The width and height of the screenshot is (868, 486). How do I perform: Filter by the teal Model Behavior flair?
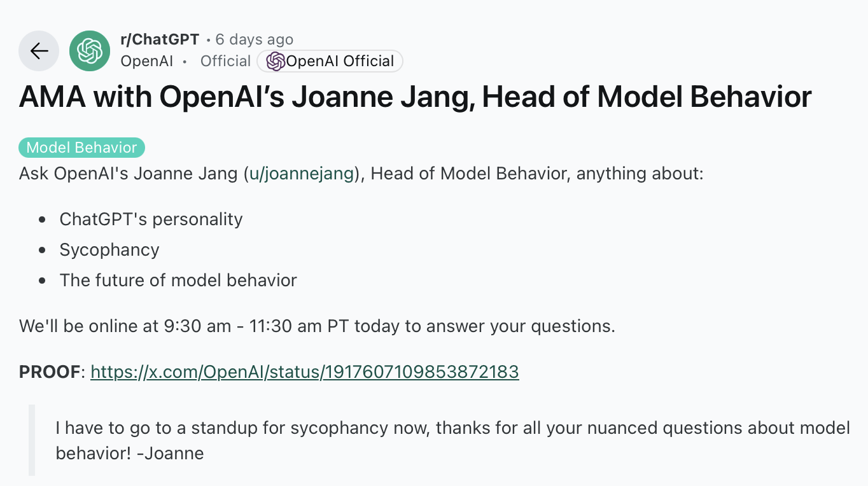[82, 148]
